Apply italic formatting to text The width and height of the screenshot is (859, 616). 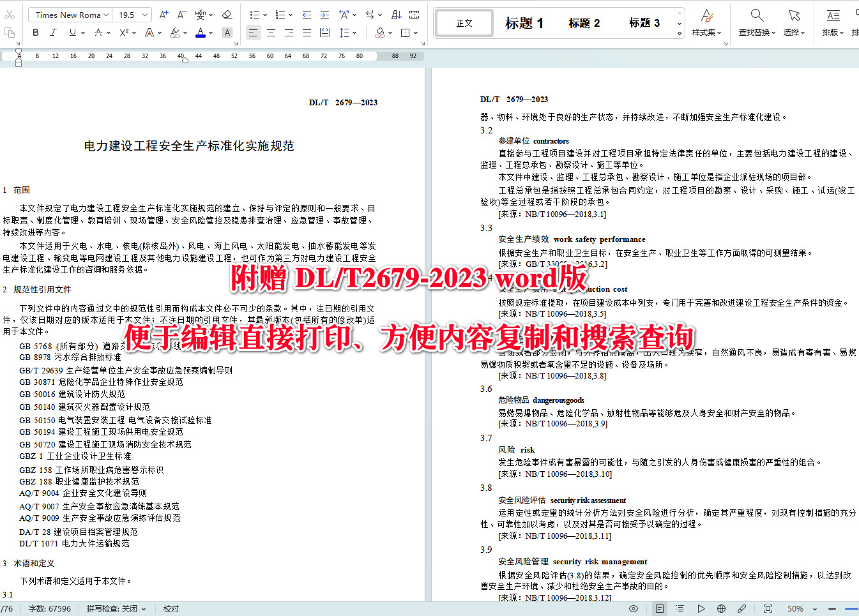(x=53, y=33)
